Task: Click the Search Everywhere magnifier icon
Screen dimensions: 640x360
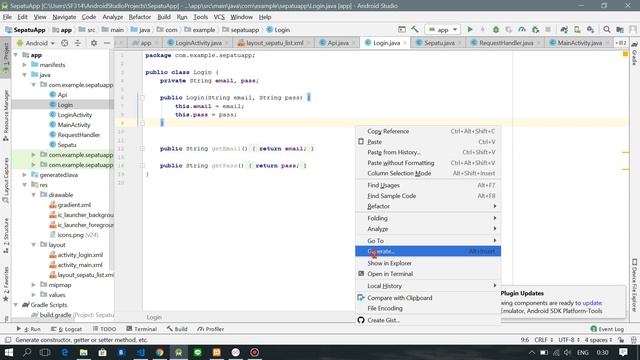Action: point(607,29)
